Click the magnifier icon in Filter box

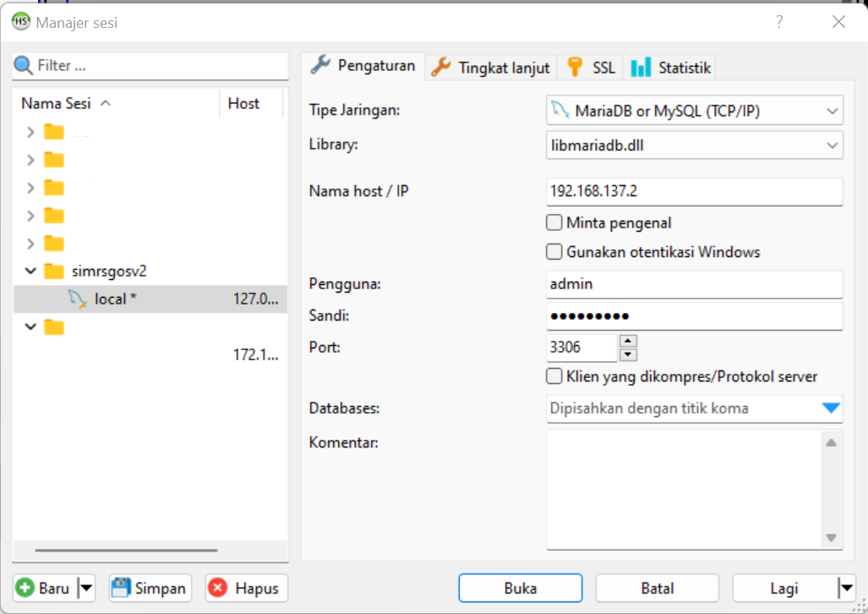pyautogui.click(x=24, y=66)
